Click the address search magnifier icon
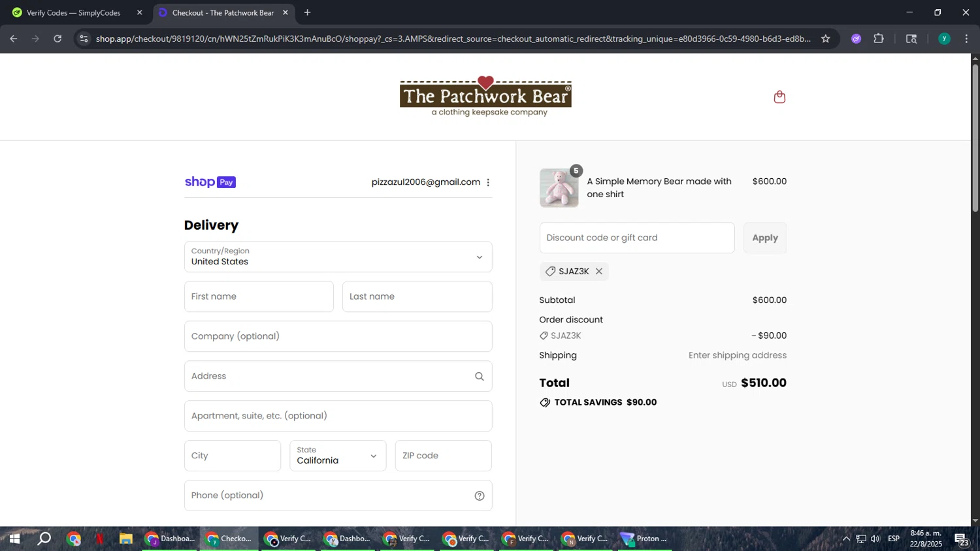Image resolution: width=980 pixels, height=551 pixels. [480, 376]
